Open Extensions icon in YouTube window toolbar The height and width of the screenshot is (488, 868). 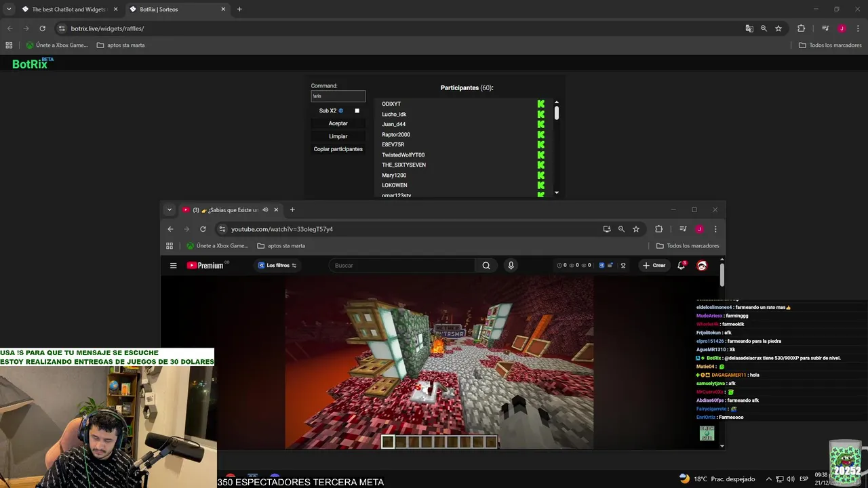658,229
